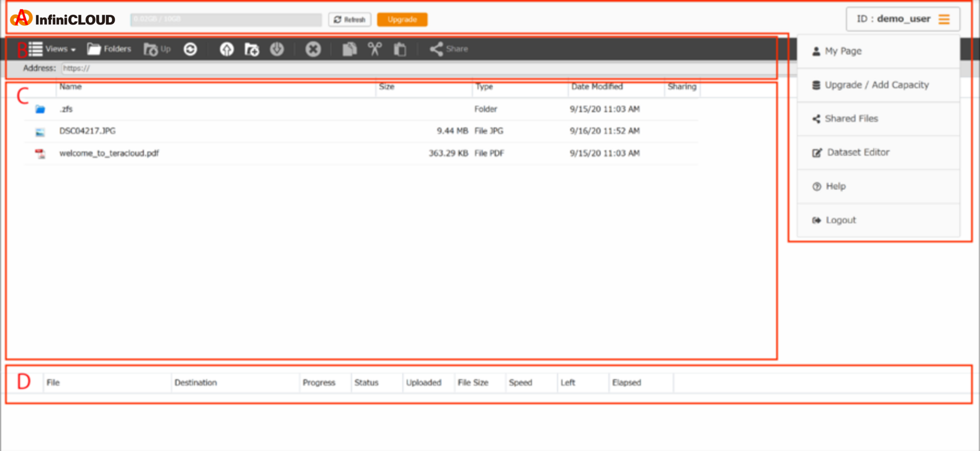
Task: Open the Views dropdown menu
Action: pyautogui.click(x=52, y=49)
